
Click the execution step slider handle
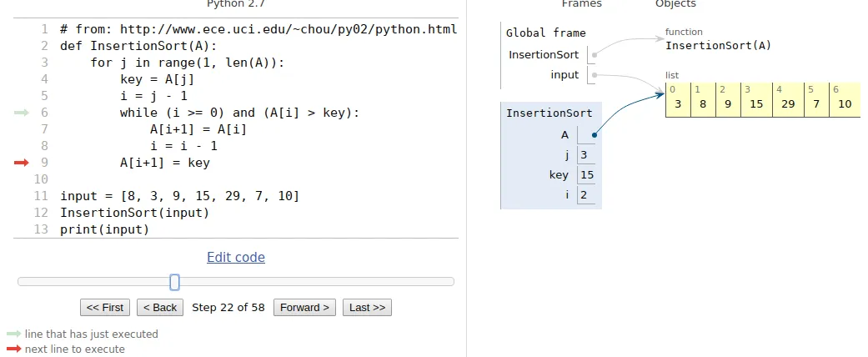(x=174, y=282)
